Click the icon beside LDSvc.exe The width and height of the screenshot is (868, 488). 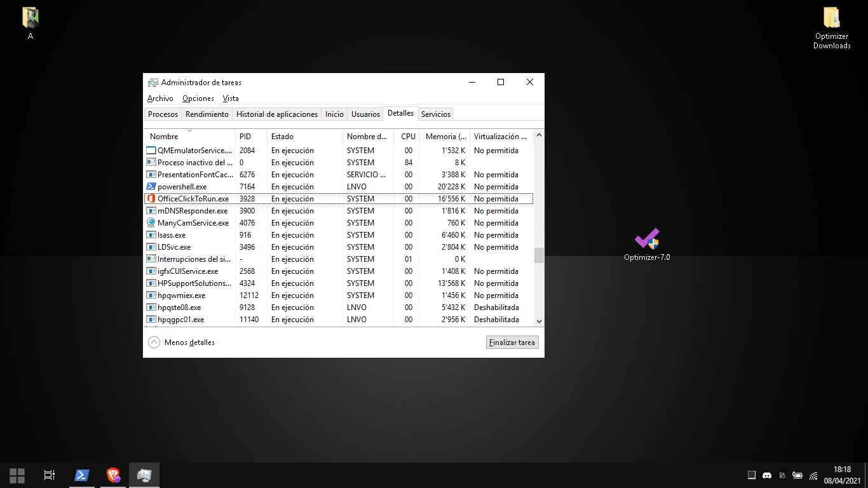click(x=151, y=247)
